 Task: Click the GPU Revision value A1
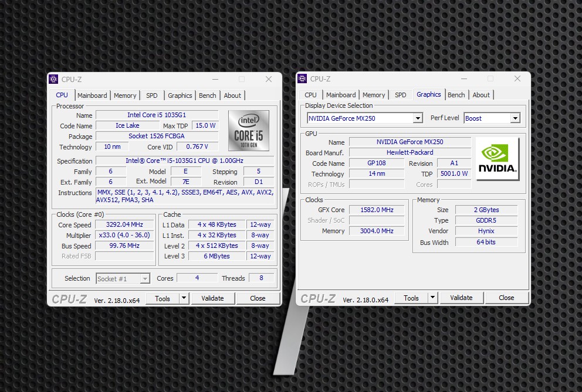click(x=454, y=163)
